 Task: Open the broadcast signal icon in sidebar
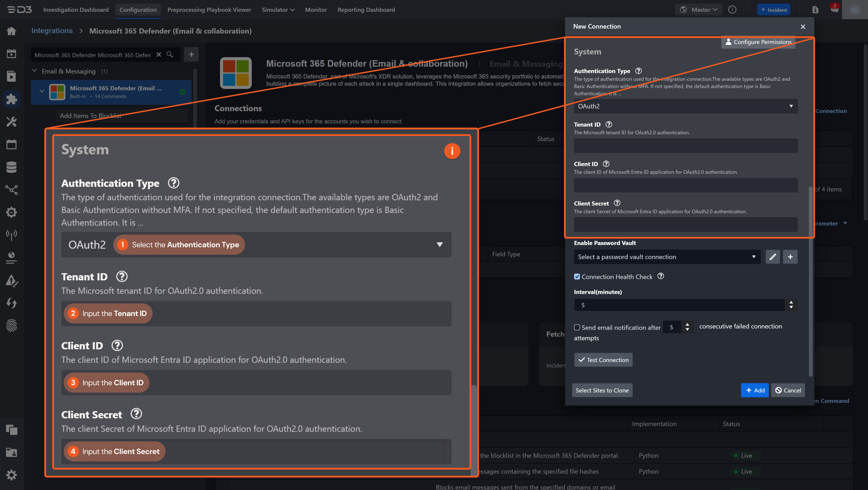pos(12,235)
